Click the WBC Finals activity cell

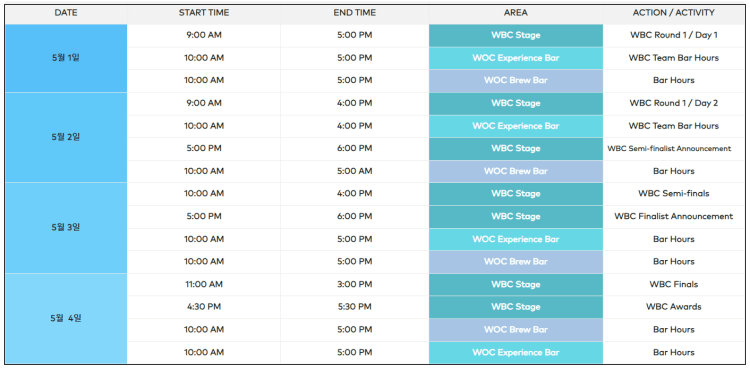click(x=673, y=284)
